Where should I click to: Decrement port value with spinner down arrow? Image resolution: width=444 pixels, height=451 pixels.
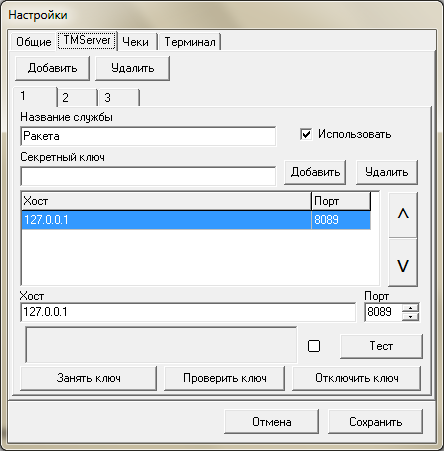[410, 316]
